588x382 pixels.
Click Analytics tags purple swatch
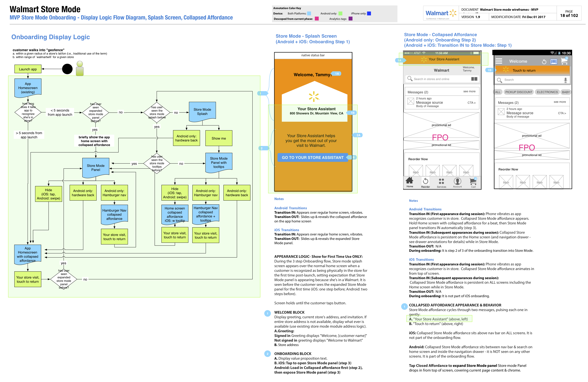pos(350,19)
